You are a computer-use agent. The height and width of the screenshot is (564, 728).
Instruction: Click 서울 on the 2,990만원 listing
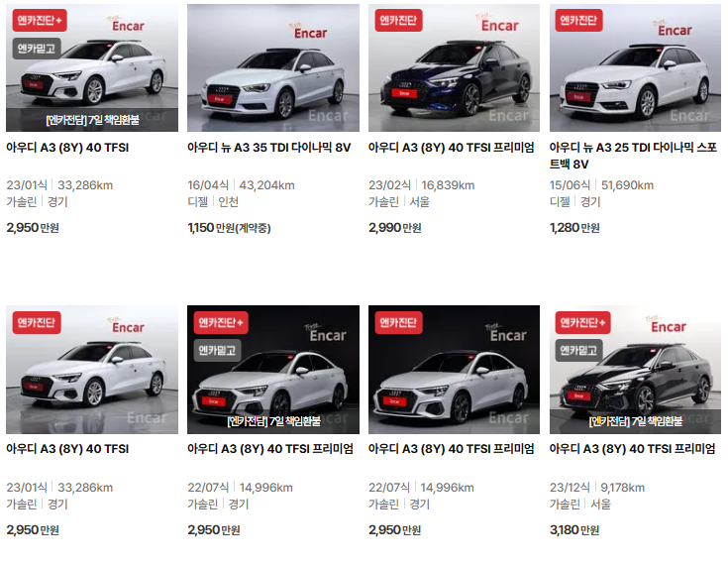point(420,202)
